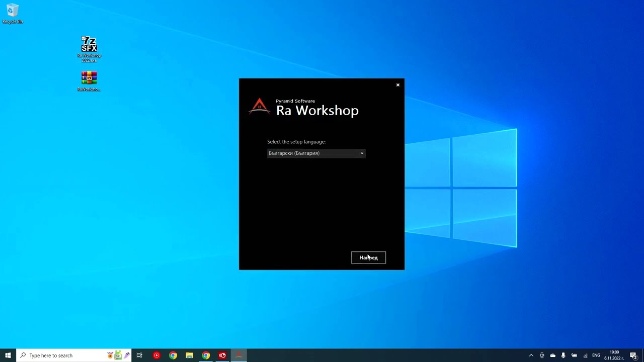Open the Meet Now tray icon
644x362 pixels.
(542, 355)
